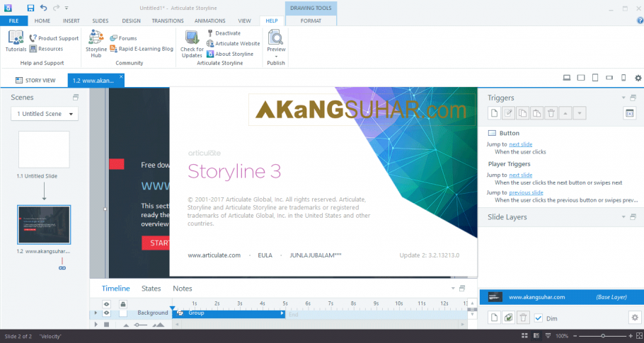Image resolution: width=644 pixels, height=343 pixels.
Task: Paste trigger in Triggers panel
Action: [537, 113]
